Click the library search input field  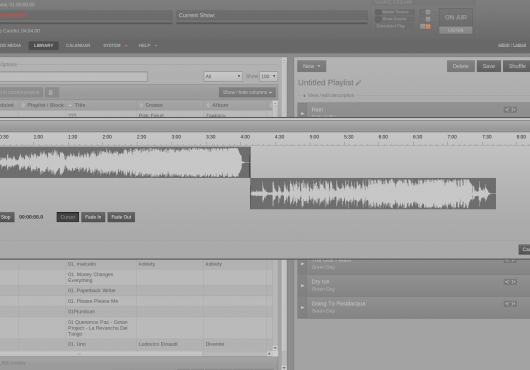coord(73,76)
